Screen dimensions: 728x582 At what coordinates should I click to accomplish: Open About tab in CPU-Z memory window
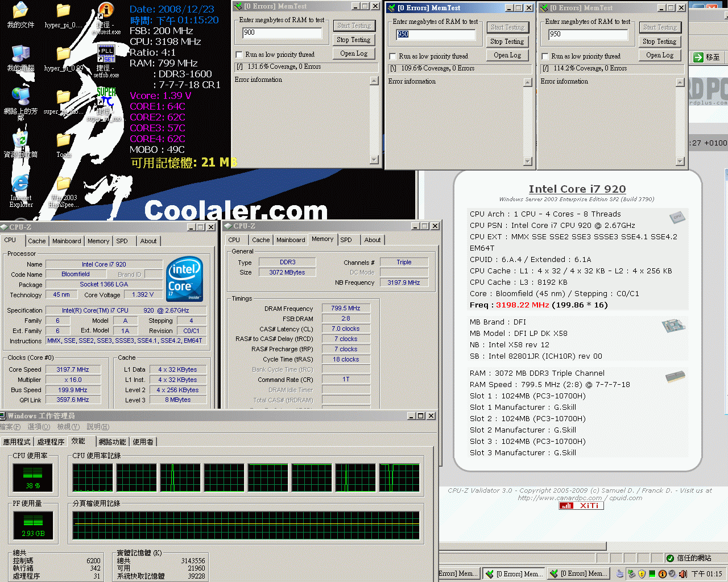tap(373, 240)
